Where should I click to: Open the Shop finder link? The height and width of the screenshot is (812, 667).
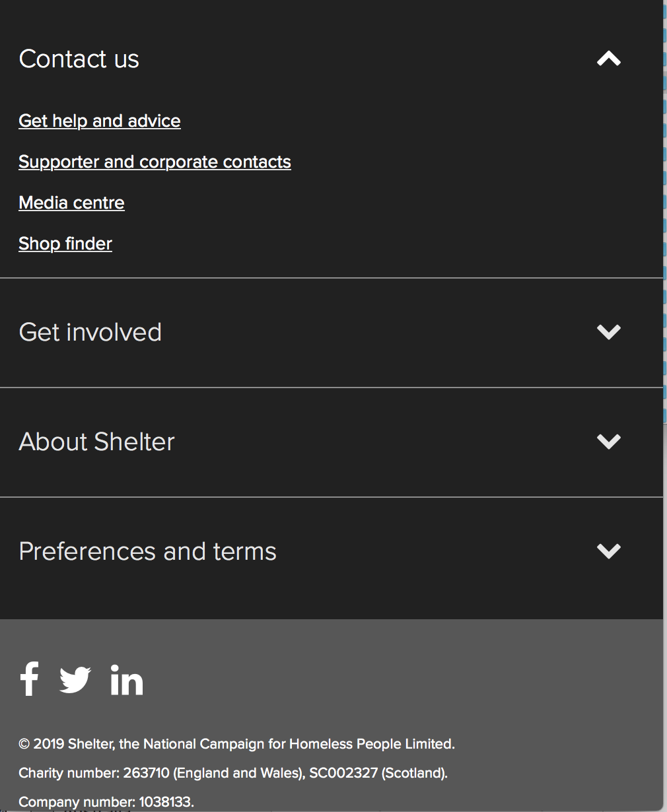pos(65,244)
